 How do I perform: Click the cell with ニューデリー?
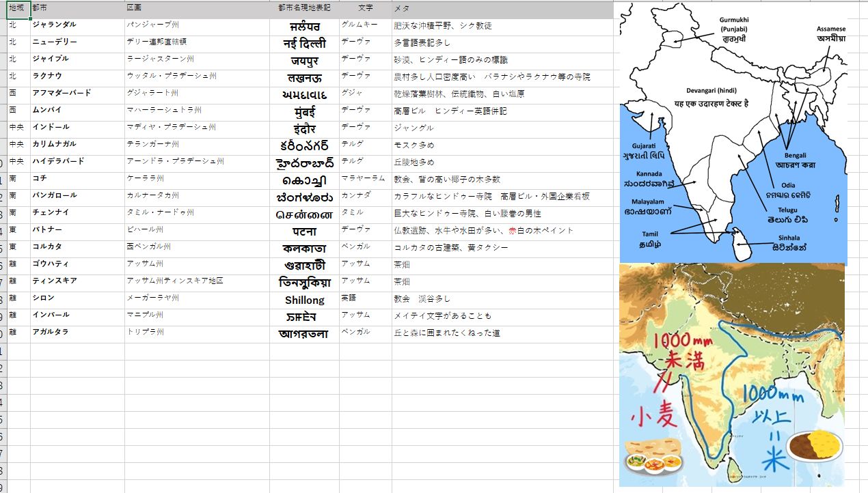tap(77, 44)
